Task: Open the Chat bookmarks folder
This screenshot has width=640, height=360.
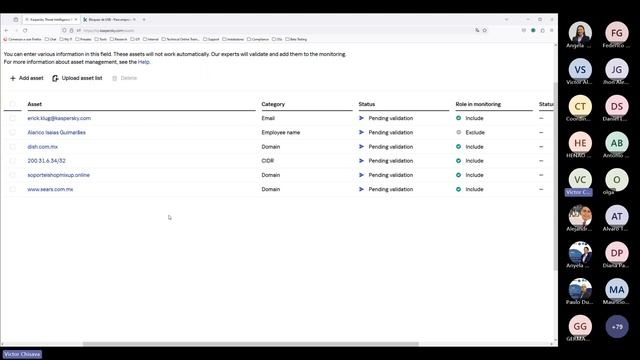Action: click(x=51, y=39)
